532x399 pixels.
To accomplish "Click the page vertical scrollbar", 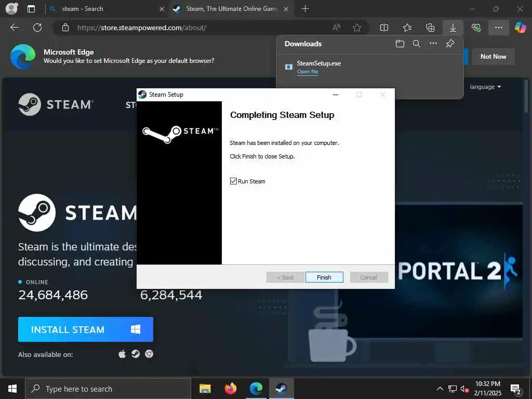I will pyautogui.click(x=526, y=96).
